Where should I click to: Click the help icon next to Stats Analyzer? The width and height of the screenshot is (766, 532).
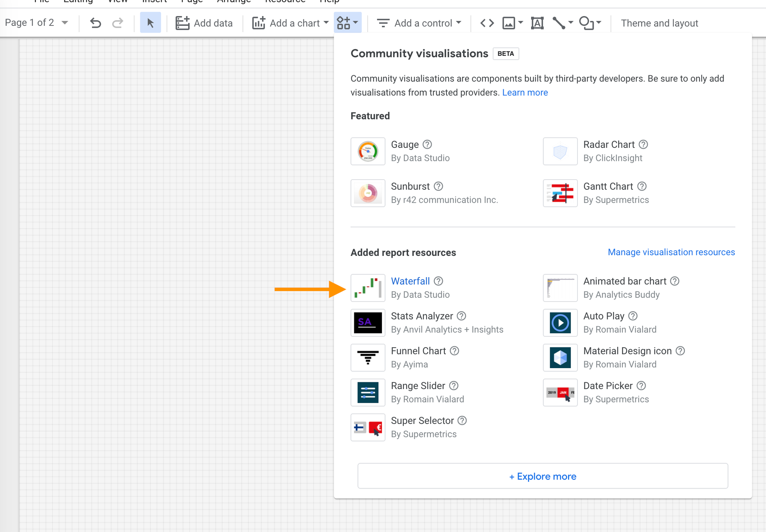[x=462, y=316]
